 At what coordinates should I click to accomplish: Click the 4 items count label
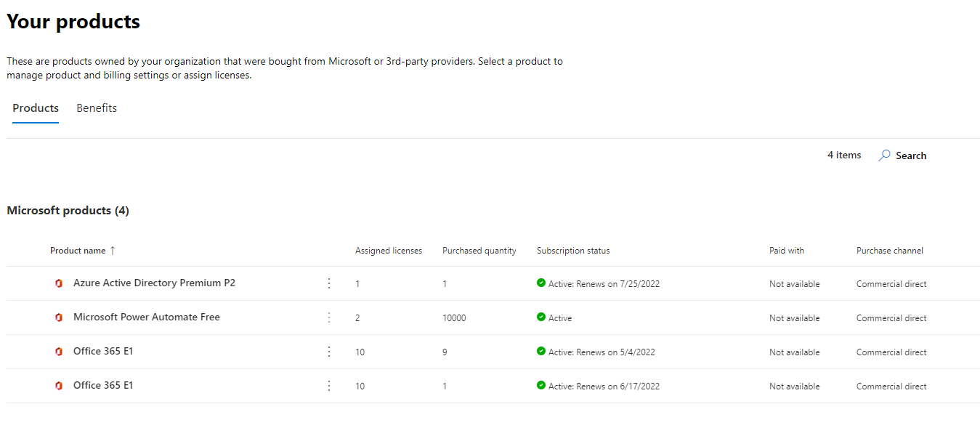[x=843, y=154]
